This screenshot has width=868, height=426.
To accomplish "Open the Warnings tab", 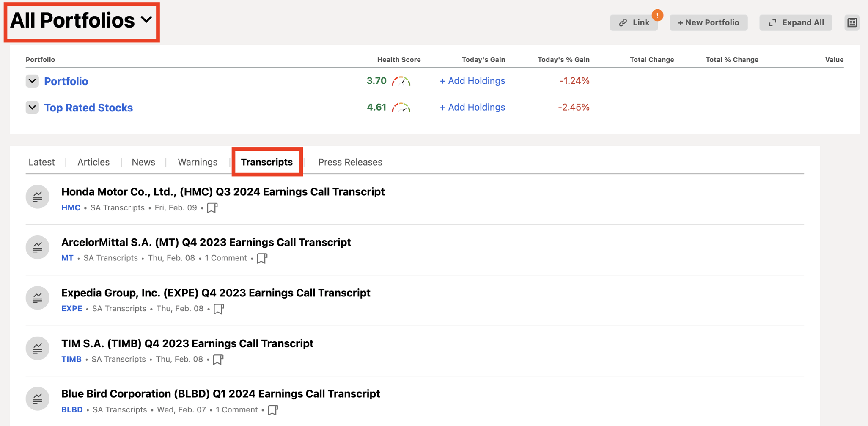I will coord(198,162).
